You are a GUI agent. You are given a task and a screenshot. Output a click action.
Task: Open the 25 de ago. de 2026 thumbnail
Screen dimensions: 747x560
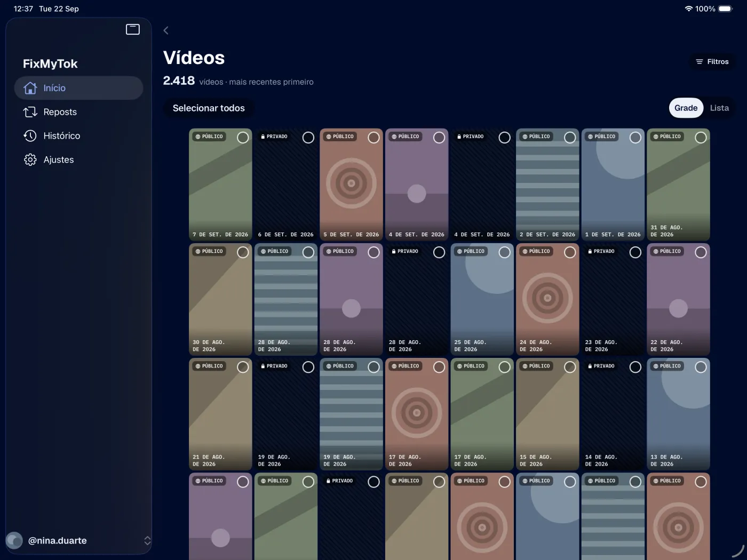482,299
